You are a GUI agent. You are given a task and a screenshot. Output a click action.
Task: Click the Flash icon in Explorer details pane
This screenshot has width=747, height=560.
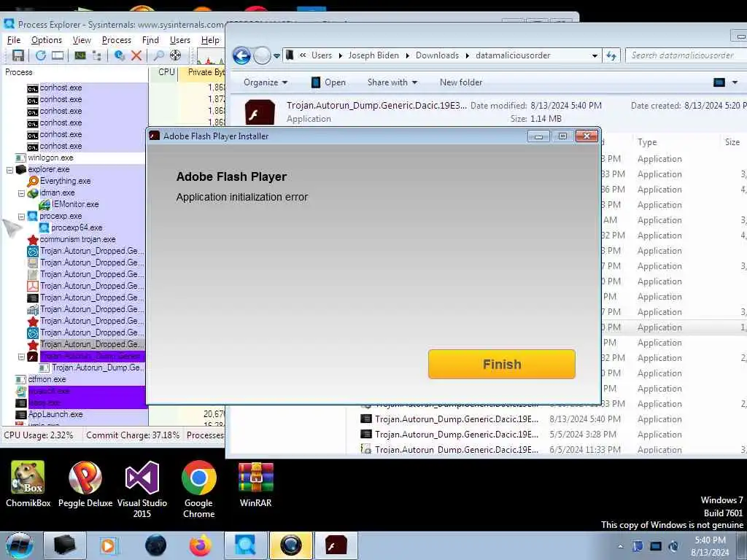coord(260,112)
